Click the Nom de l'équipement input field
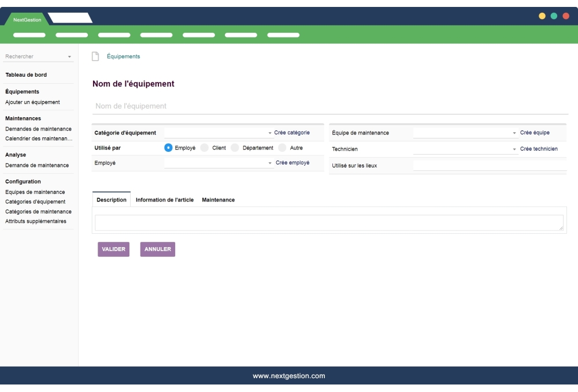578x392 pixels. pos(231,105)
